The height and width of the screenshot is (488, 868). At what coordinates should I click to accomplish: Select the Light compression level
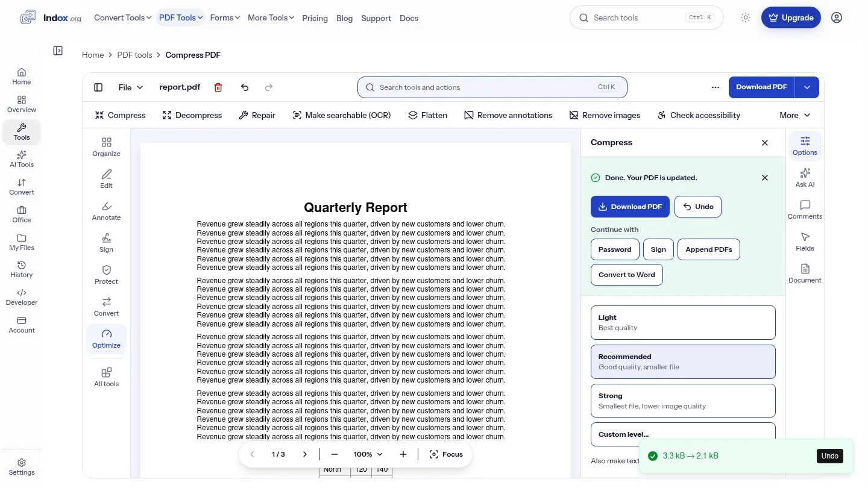click(683, 322)
